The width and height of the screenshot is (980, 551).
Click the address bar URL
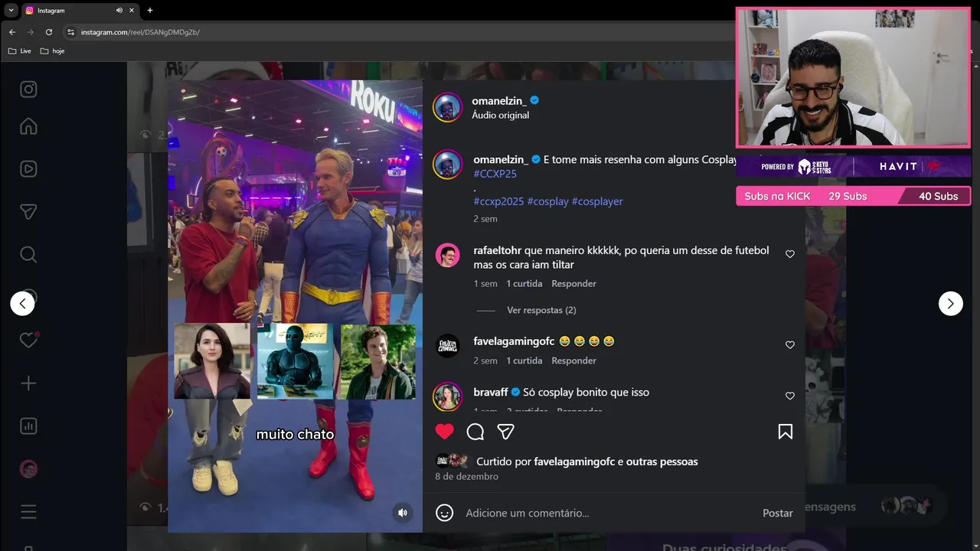pos(140,32)
